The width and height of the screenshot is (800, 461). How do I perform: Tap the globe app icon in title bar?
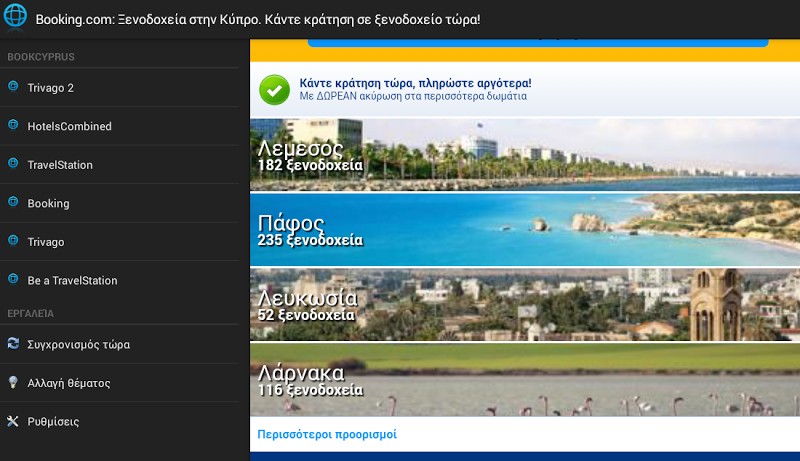[x=15, y=15]
